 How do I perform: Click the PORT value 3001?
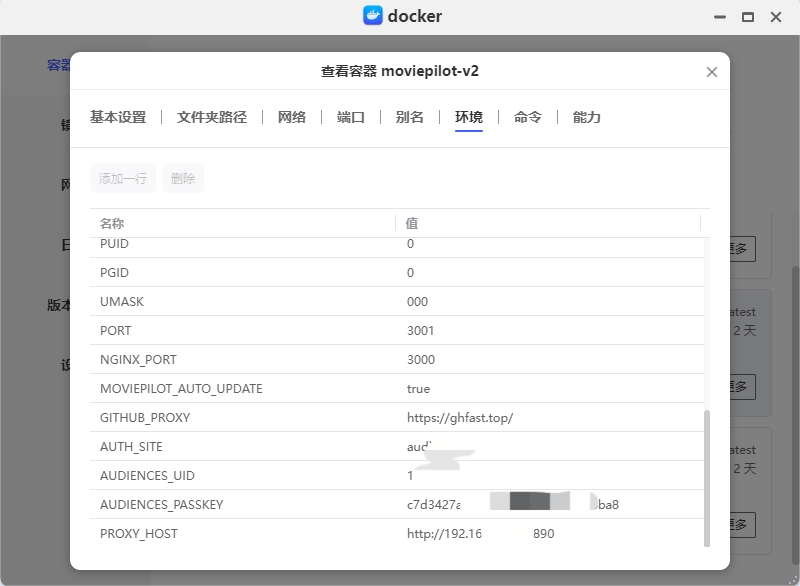coord(420,330)
